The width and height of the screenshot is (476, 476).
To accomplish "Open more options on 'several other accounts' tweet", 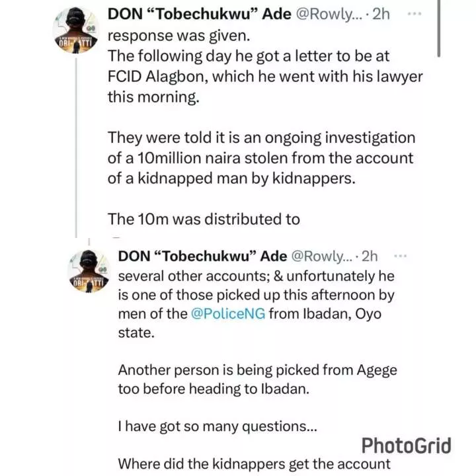I will point(400,256).
